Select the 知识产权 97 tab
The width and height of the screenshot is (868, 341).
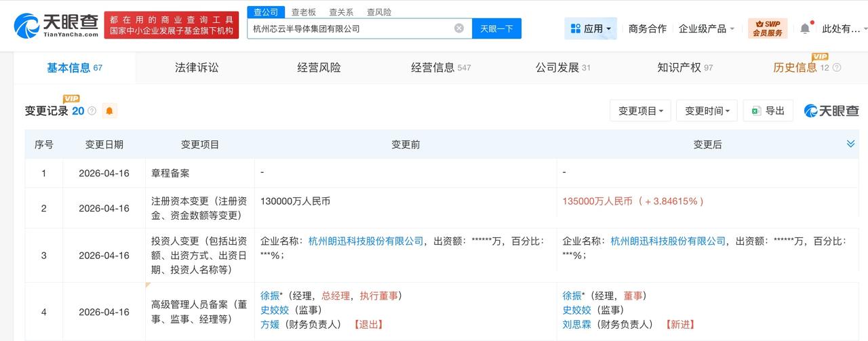(685, 68)
